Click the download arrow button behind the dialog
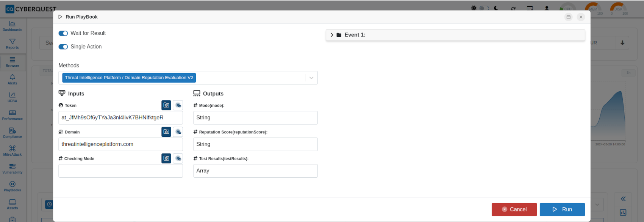Viewport: 644px width, 222px height. (622, 43)
